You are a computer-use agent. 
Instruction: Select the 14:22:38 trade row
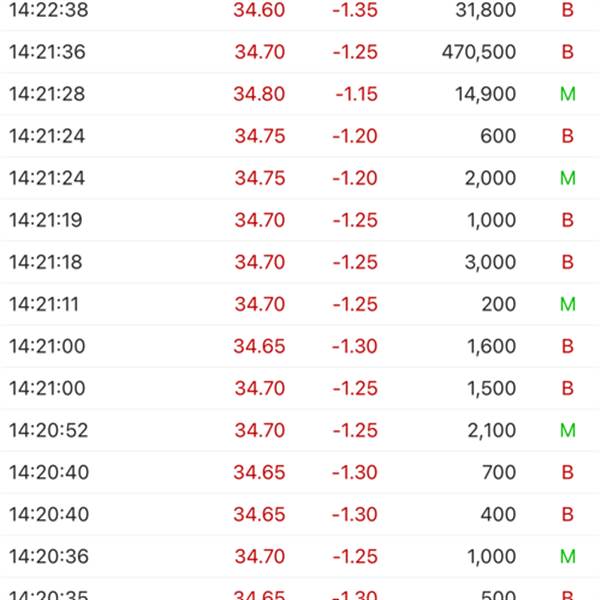point(300,10)
